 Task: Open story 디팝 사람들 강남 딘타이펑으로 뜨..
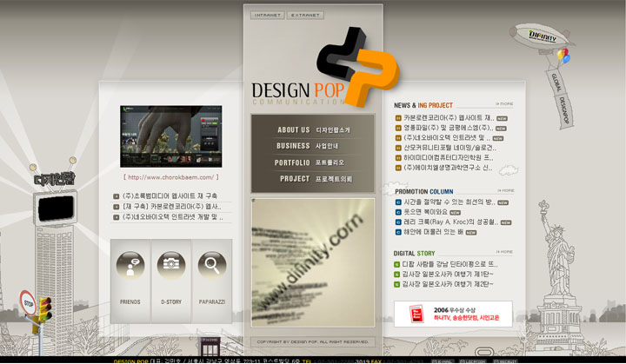[x=450, y=264]
